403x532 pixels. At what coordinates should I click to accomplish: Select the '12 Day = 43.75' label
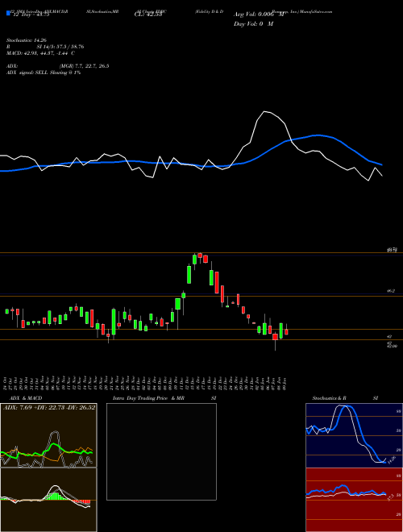click(x=31, y=15)
